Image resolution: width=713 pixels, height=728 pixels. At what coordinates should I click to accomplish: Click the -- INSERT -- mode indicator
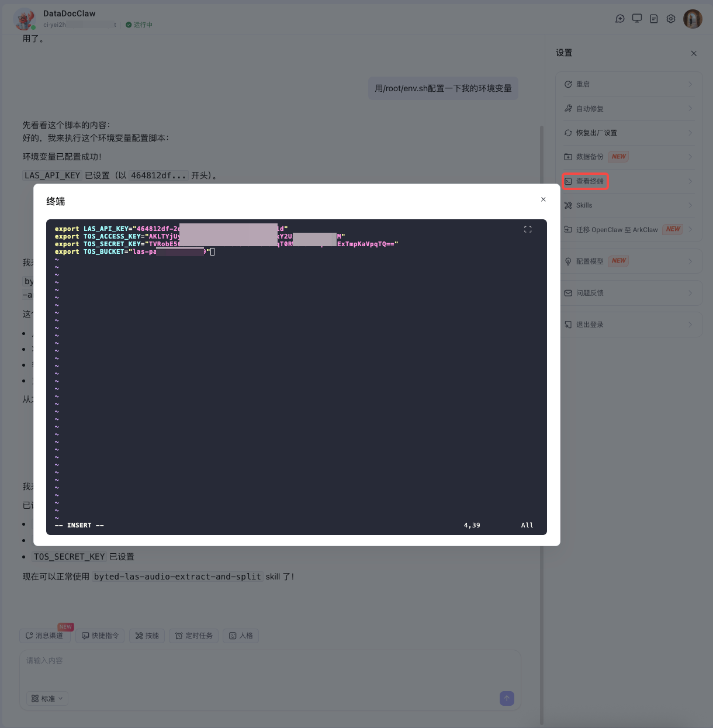[79, 525]
